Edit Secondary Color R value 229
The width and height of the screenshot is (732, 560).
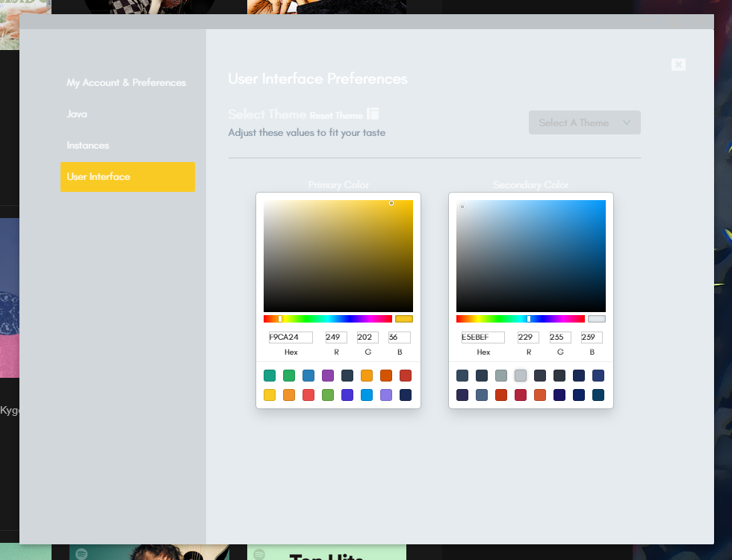click(529, 337)
